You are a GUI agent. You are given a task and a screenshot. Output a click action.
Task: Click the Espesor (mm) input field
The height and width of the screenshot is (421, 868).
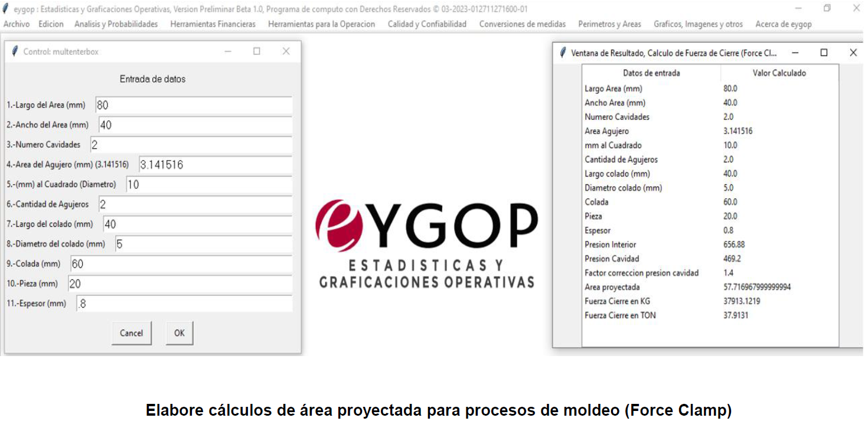point(184,304)
